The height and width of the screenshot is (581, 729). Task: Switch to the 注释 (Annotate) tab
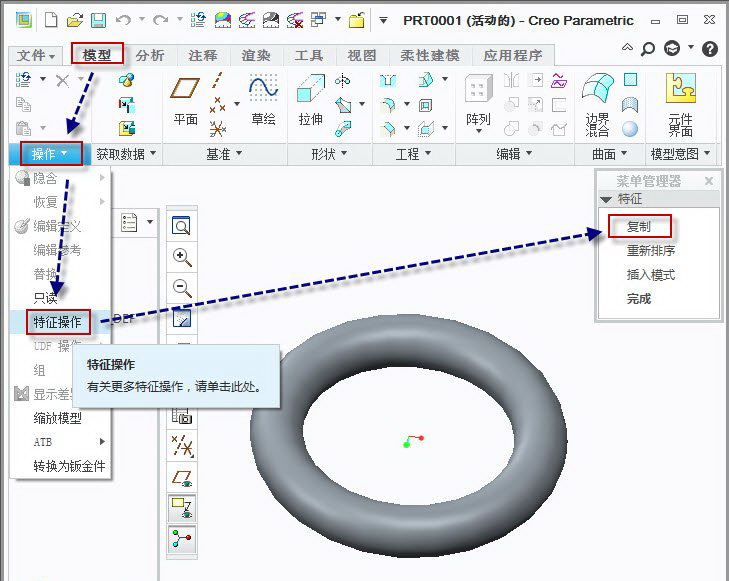pos(203,56)
